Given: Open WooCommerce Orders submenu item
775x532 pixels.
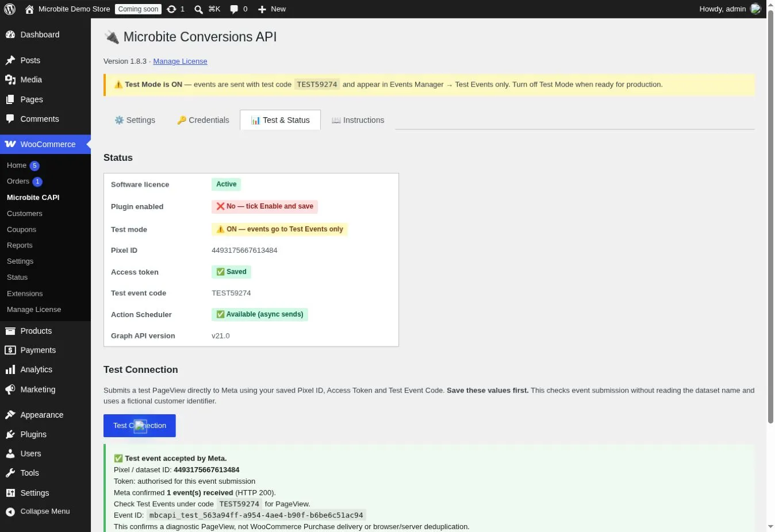Looking at the screenshot, I should point(18,182).
